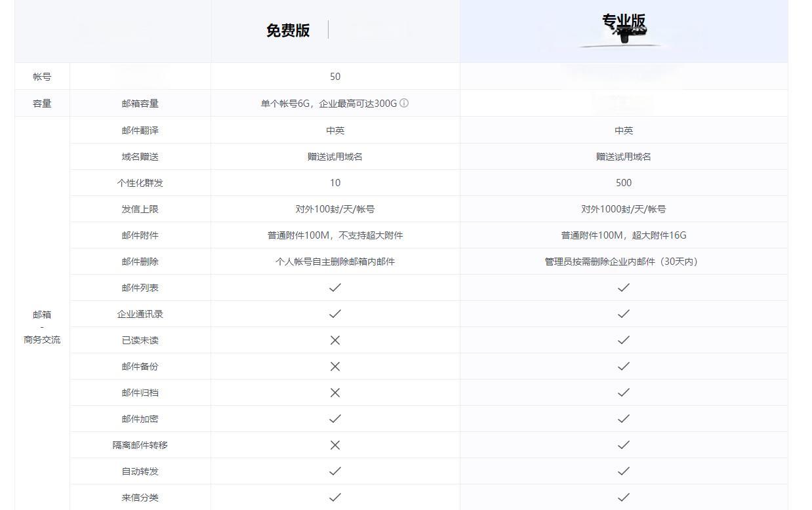Click the 专业版 checkmark for 自动转发

tap(624, 471)
